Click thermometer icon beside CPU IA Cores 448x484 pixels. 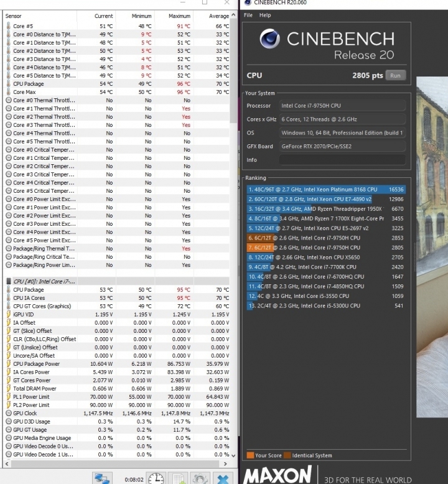coord(8,298)
